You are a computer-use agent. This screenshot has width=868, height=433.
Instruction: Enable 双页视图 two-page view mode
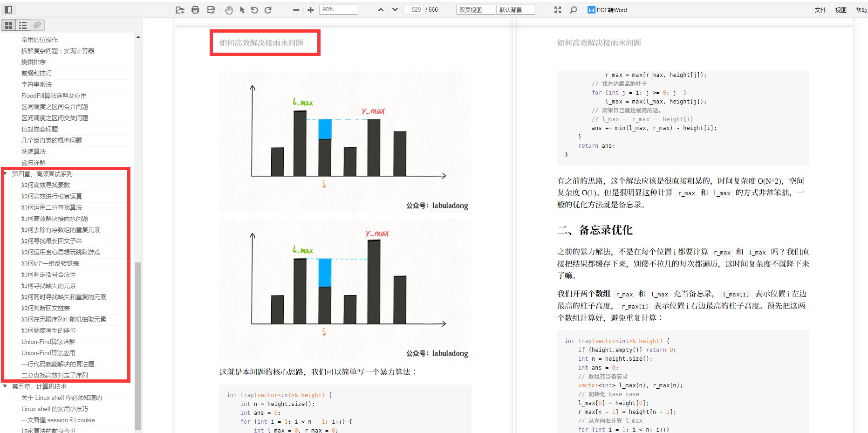[475, 9]
